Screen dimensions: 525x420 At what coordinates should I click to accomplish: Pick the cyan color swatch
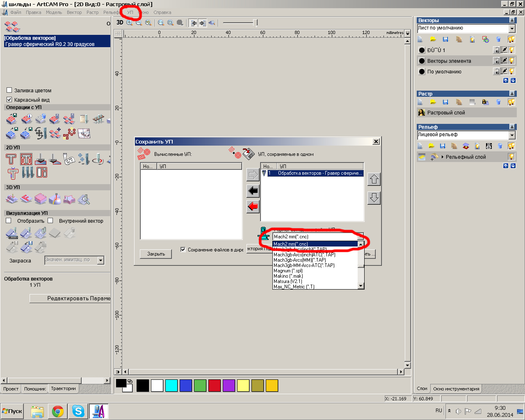pyautogui.click(x=171, y=386)
